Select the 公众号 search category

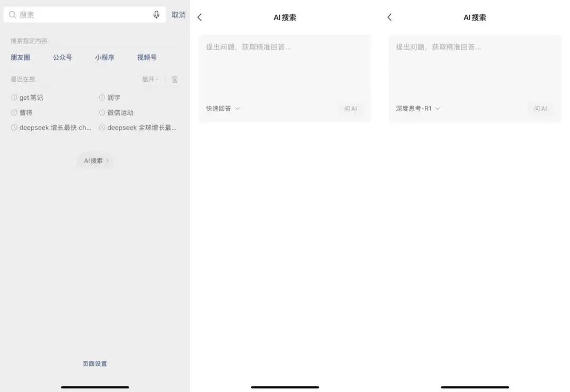point(62,58)
